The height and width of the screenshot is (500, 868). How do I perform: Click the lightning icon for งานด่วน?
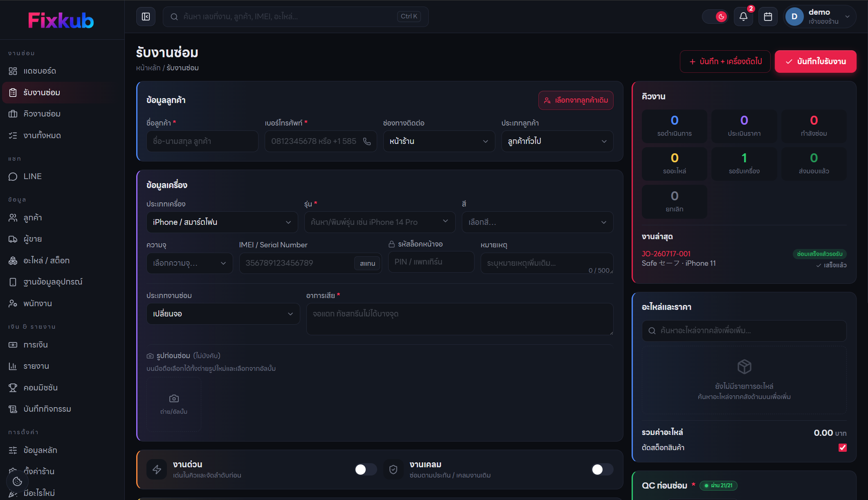pos(157,469)
